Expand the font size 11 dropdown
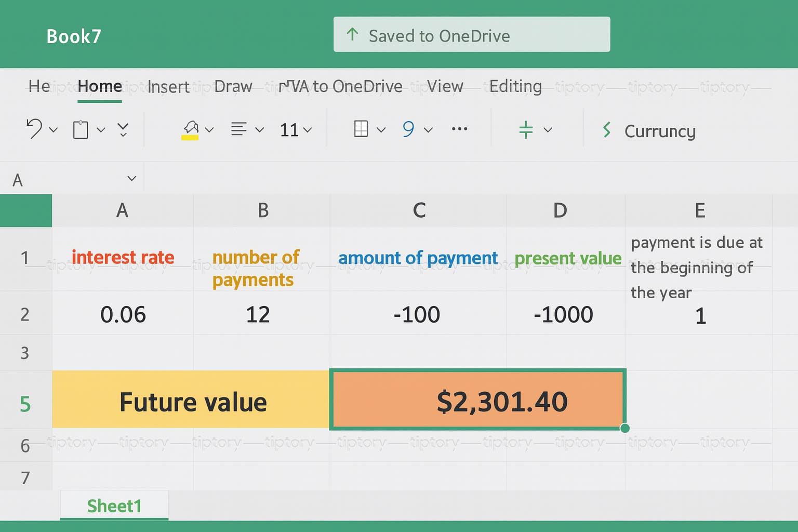Screen dimensions: 798x532 tap(308, 130)
